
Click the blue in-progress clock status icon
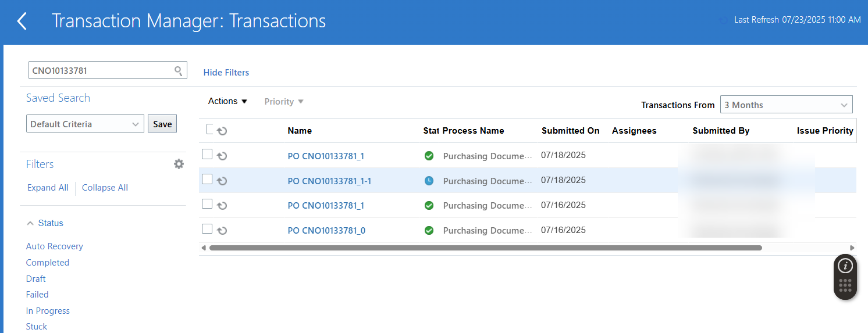click(429, 181)
